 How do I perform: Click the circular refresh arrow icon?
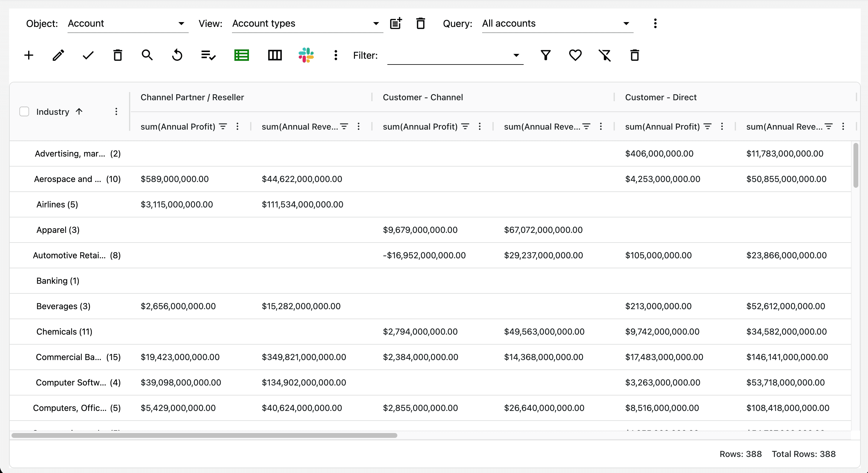point(177,55)
